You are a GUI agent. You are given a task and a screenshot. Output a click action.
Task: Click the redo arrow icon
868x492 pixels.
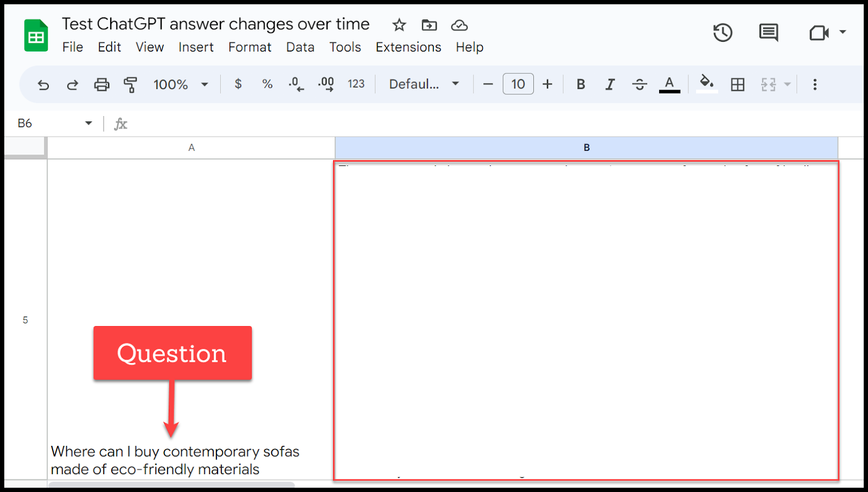72,85
